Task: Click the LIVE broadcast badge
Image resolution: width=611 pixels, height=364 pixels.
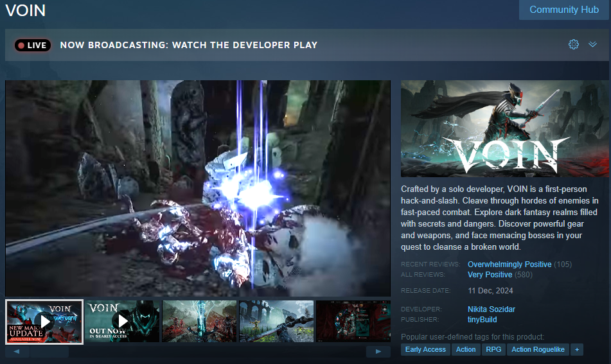Action: click(33, 45)
